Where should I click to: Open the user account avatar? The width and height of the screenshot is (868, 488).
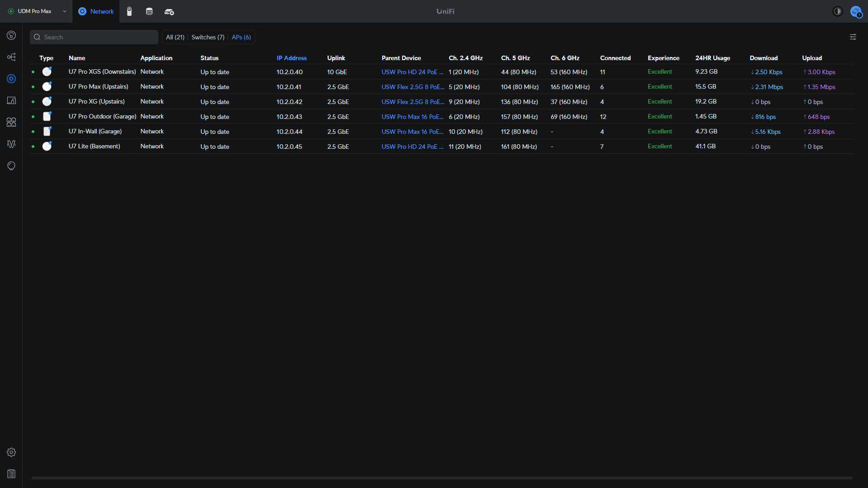pos(856,11)
